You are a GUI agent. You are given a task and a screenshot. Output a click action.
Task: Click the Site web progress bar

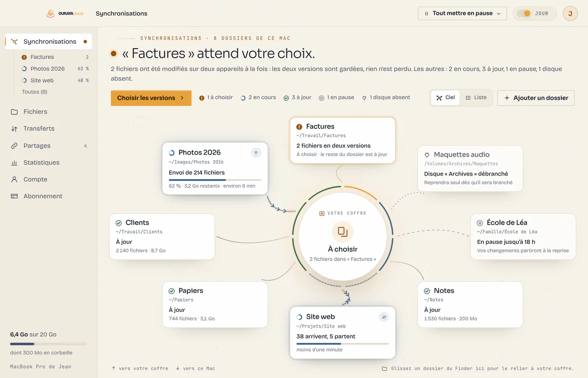click(343, 344)
